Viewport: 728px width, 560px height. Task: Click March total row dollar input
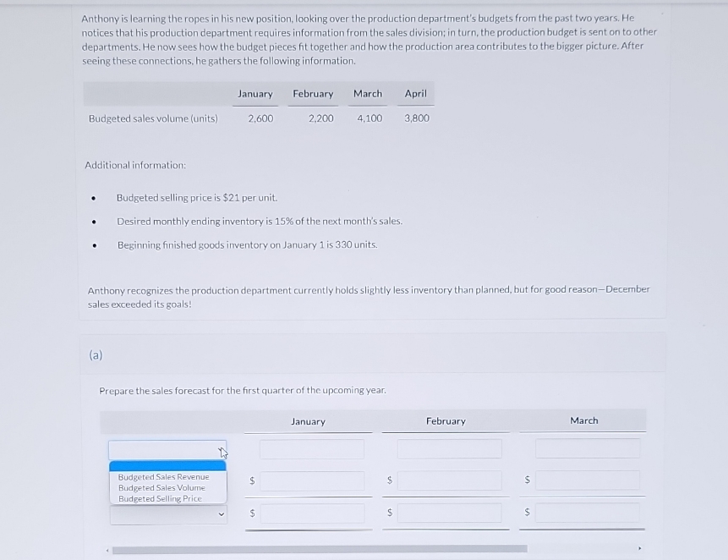[588, 513]
